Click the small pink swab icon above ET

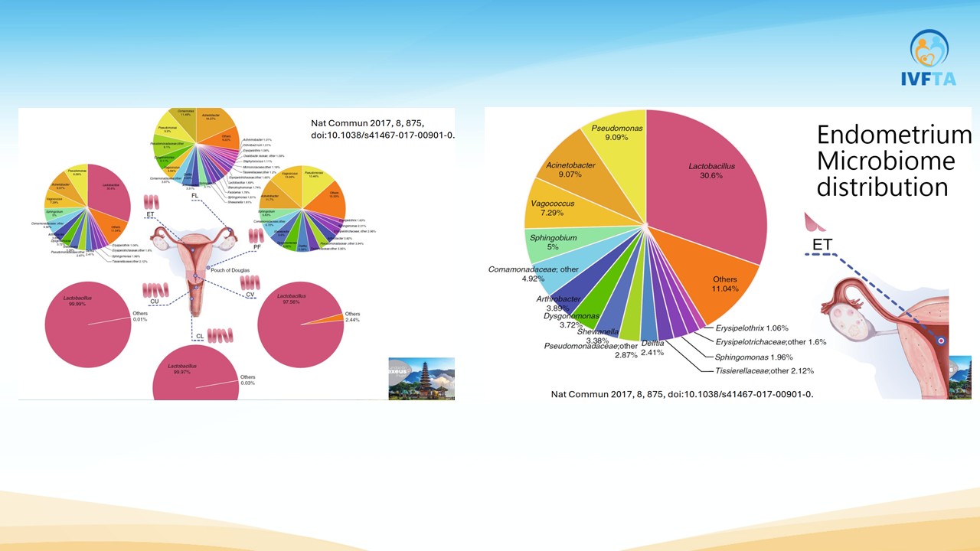[x=815, y=222]
